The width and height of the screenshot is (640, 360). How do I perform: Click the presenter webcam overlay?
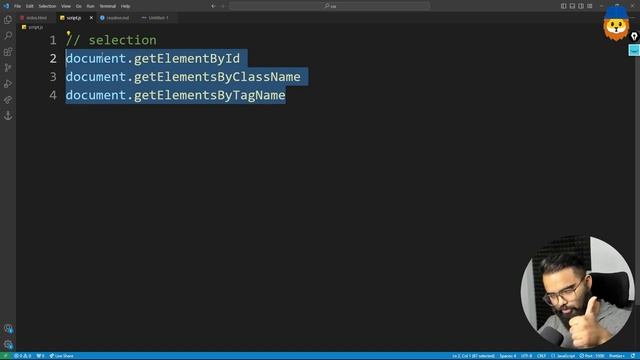coord(577,292)
